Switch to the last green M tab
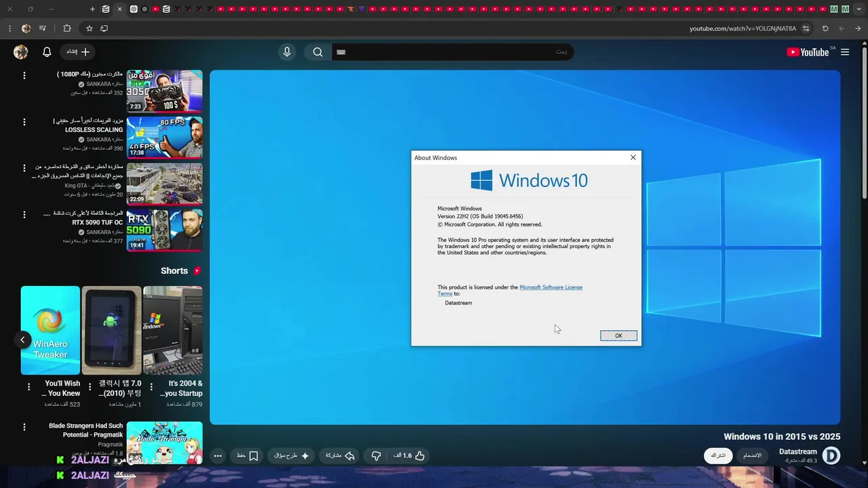This screenshot has height=488, width=868. click(845, 9)
